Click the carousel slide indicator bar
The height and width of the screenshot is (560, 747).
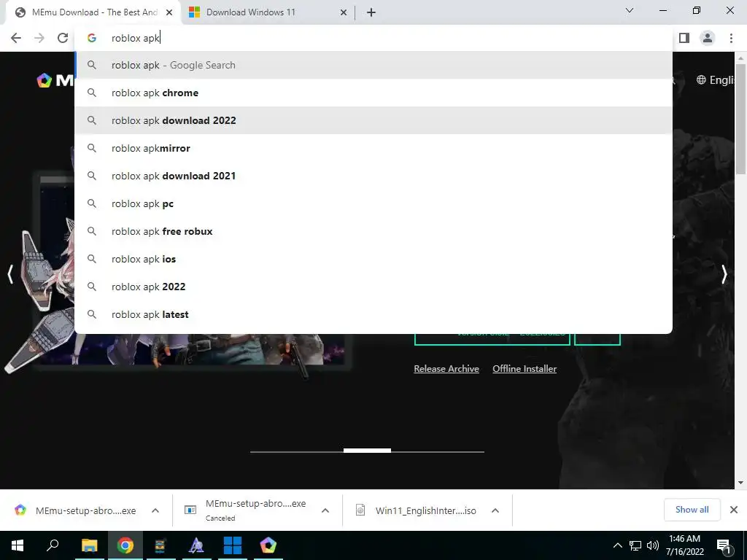tap(367, 451)
